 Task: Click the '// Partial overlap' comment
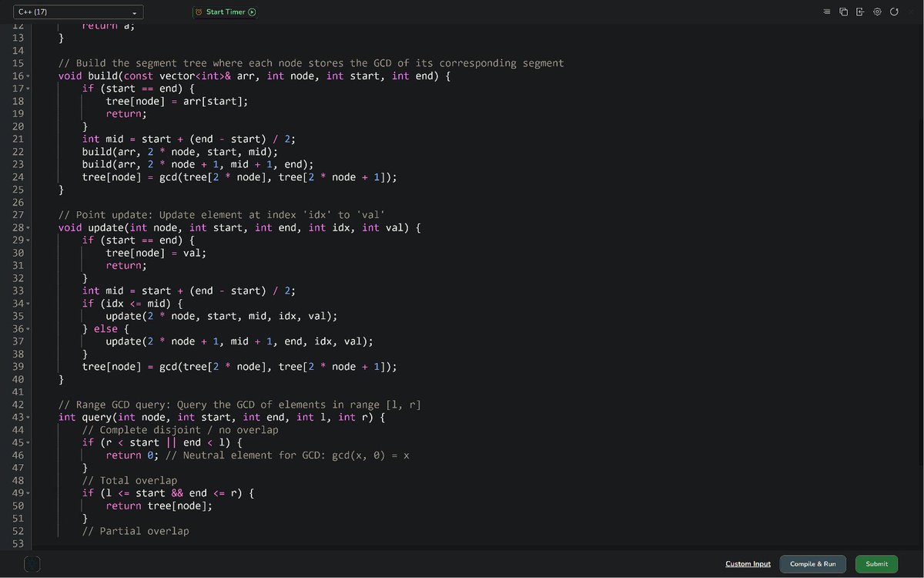[x=136, y=531]
